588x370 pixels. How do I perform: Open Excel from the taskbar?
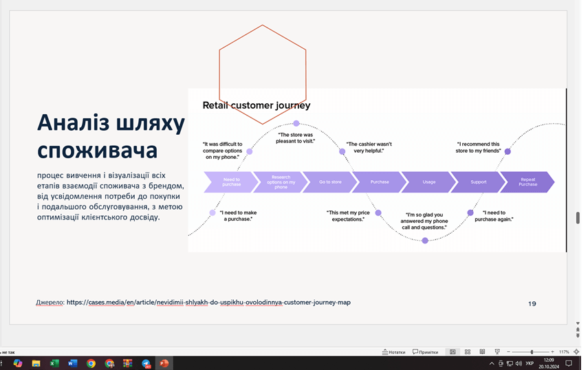[54, 363]
